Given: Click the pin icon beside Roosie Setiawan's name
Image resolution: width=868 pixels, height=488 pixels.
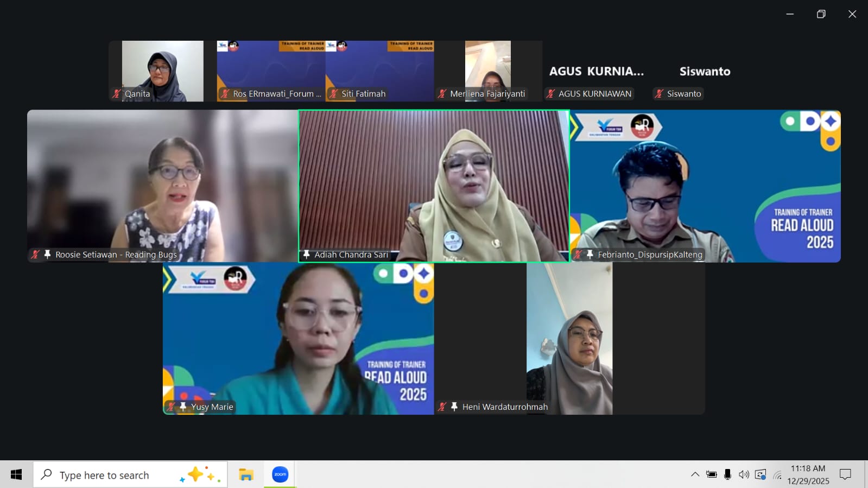Looking at the screenshot, I should [x=47, y=255].
